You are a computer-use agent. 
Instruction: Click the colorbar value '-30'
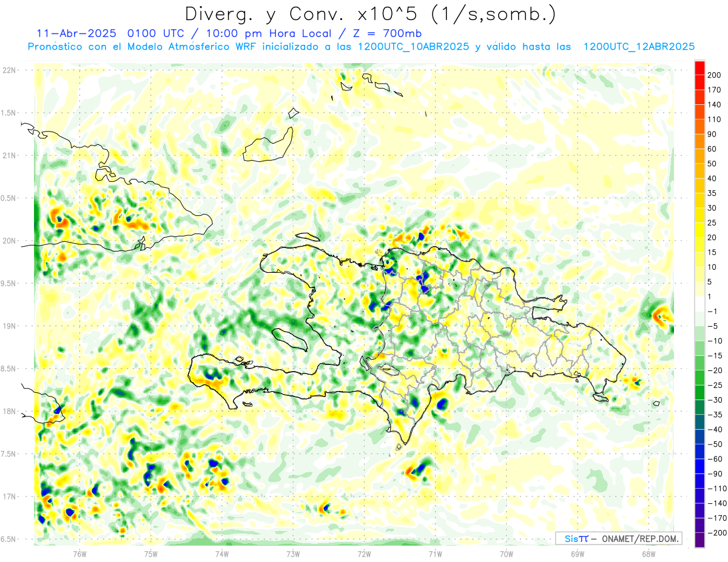coord(715,400)
